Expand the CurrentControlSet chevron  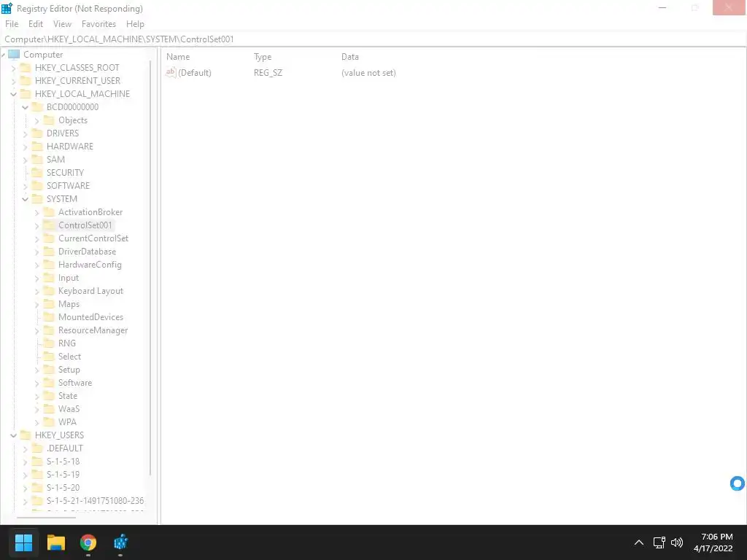click(x=37, y=239)
